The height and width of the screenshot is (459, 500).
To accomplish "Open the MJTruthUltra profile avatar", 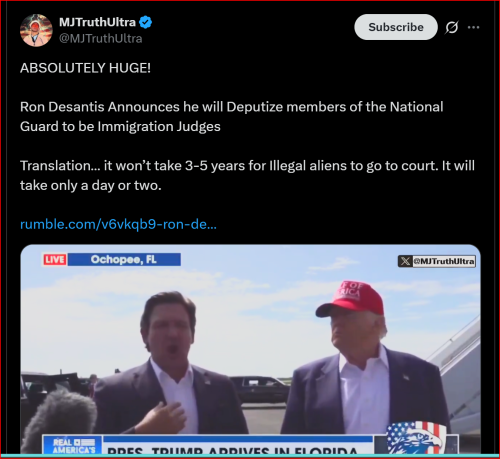I will 36,30.
